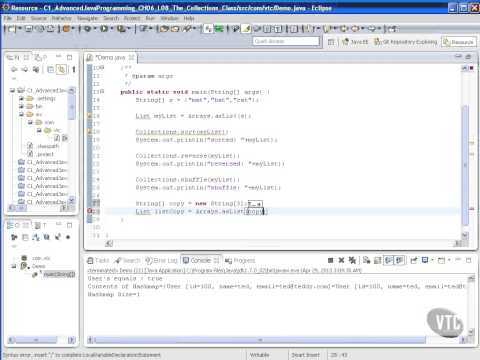The image size is (480, 360).
Task: Open the Debug dropdown arrow
Action: click(95, 29)
